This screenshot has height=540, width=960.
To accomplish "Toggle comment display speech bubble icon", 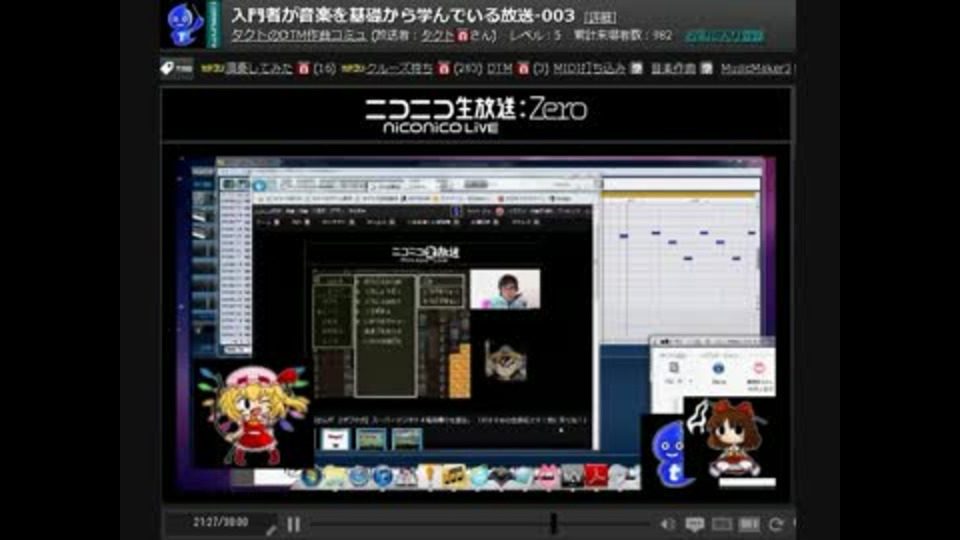I will (x=694, y=524).
